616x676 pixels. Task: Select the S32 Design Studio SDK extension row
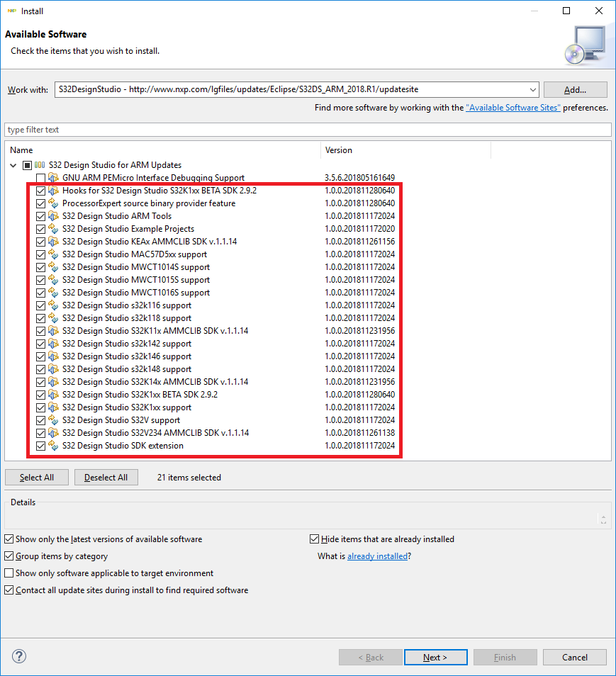(x=123, y=445)
